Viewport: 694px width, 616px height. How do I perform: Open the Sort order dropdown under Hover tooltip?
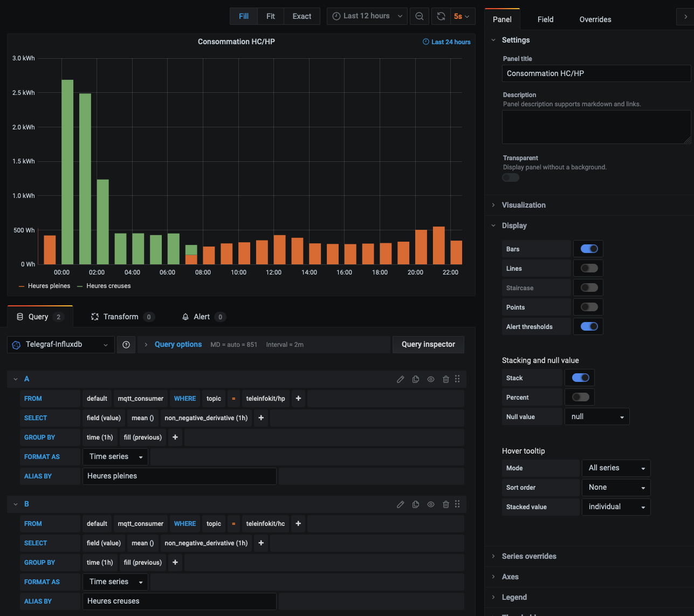click(x=616, y=487)
